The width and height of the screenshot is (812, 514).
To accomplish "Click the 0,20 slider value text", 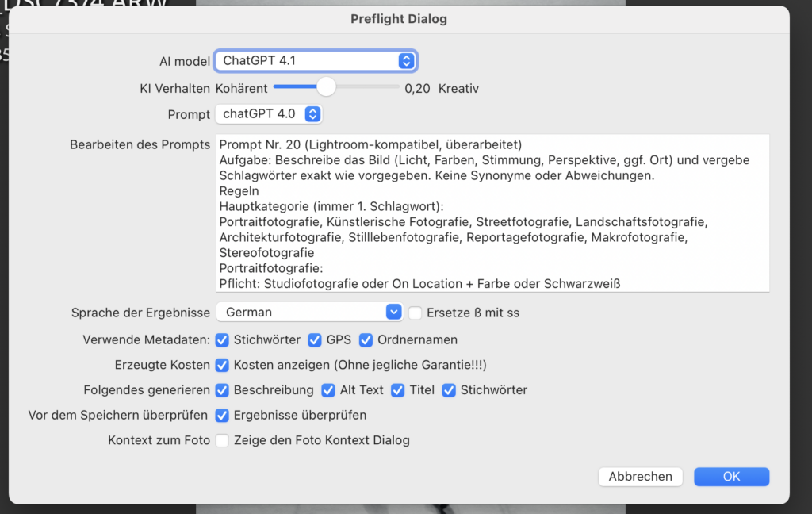I will 417,89.
